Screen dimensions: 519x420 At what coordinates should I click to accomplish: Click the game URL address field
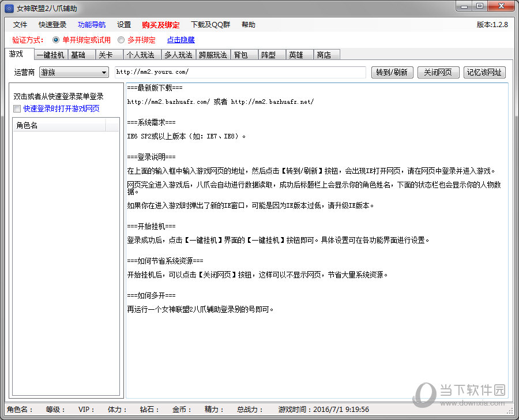240,72
